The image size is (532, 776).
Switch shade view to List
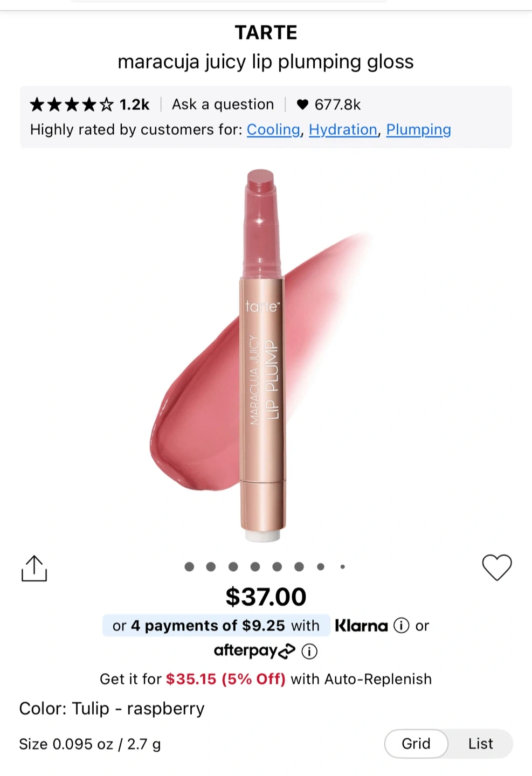pyautogui.click(x=480, y=744)
